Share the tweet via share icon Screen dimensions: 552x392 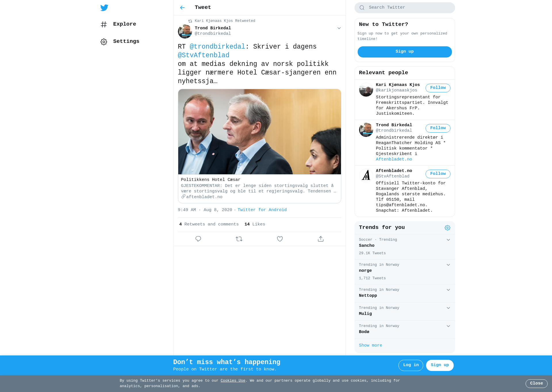coord(321,239)
